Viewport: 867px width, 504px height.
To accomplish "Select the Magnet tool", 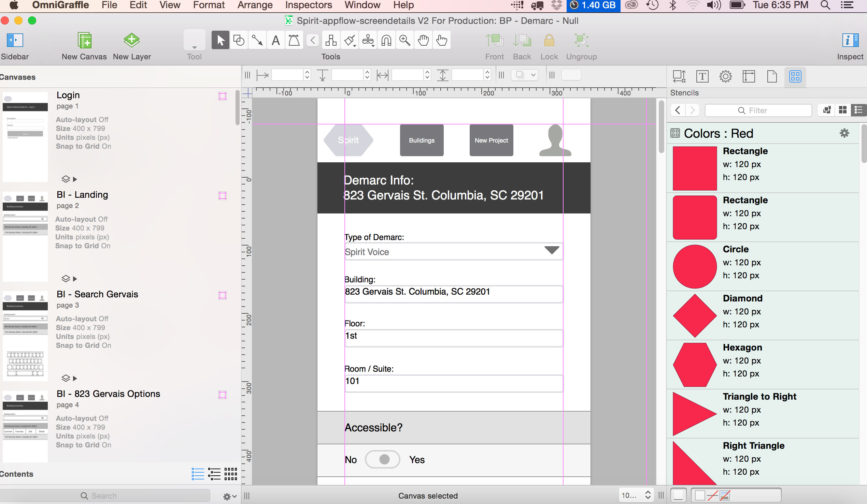I will [386, 40].
